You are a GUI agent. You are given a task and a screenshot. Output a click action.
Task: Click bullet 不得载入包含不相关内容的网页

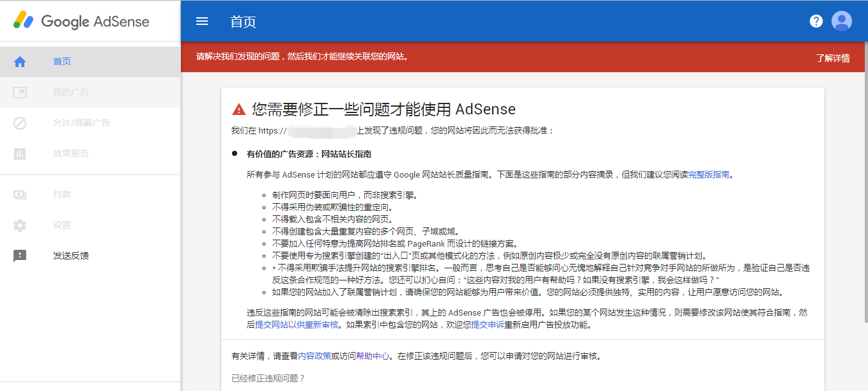pyautogui.click(x=332, y=219)
